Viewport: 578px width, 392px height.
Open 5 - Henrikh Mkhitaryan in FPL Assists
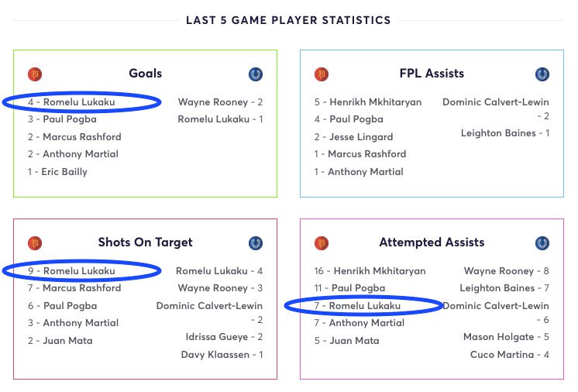tap(368, 102)
